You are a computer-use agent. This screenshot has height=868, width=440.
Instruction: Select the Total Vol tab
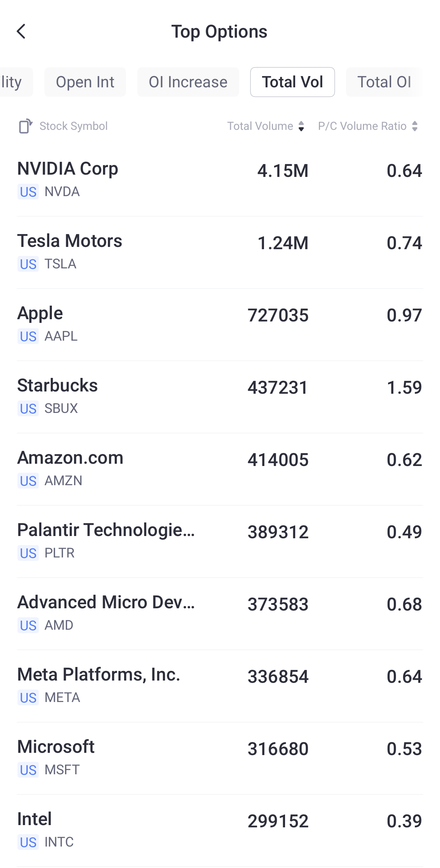coord(293,82)
